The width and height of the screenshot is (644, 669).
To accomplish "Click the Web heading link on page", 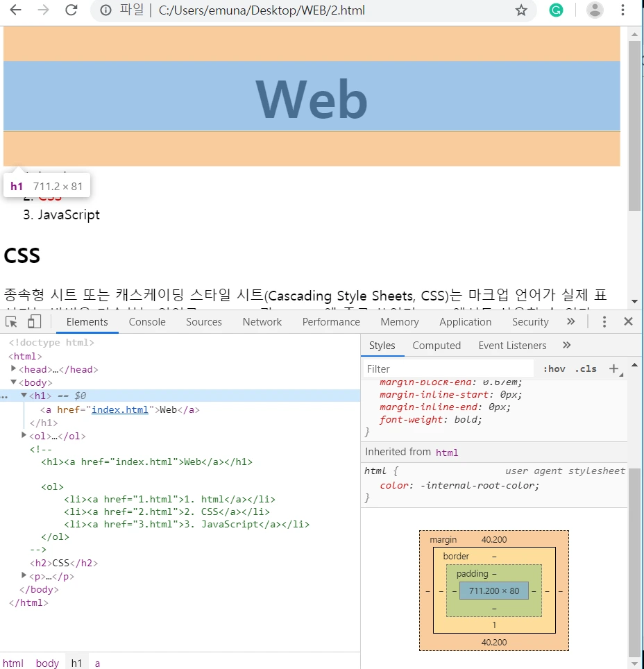I will point(312,99).
